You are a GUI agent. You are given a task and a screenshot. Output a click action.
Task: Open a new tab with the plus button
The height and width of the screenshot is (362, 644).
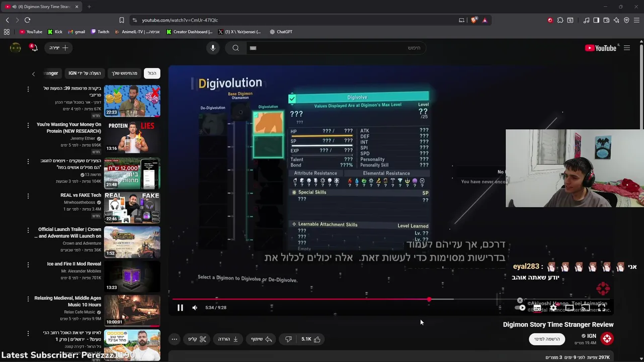[x=89, y=7]
